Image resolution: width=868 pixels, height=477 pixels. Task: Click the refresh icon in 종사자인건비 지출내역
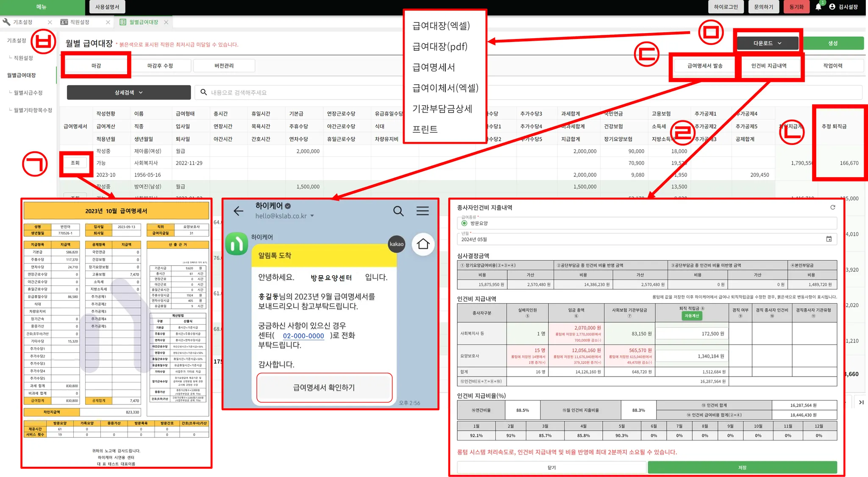(x=832, y=207)
